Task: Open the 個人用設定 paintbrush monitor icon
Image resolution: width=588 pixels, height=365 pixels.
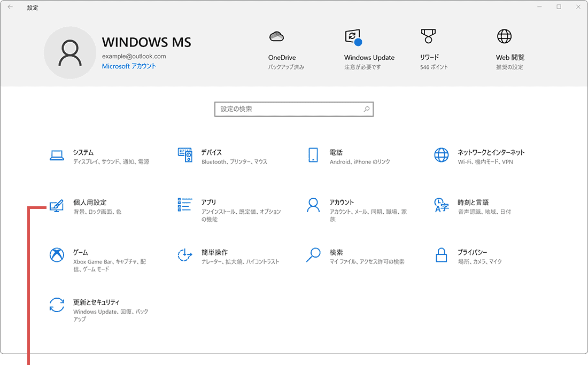Action: 57,205
